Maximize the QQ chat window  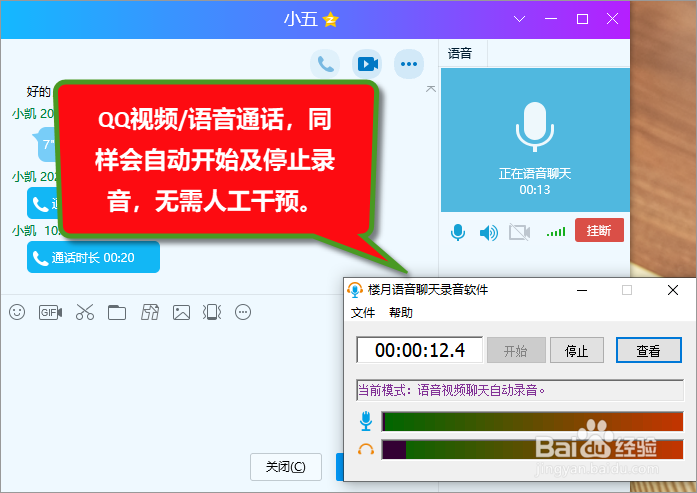tap(582, 19)
